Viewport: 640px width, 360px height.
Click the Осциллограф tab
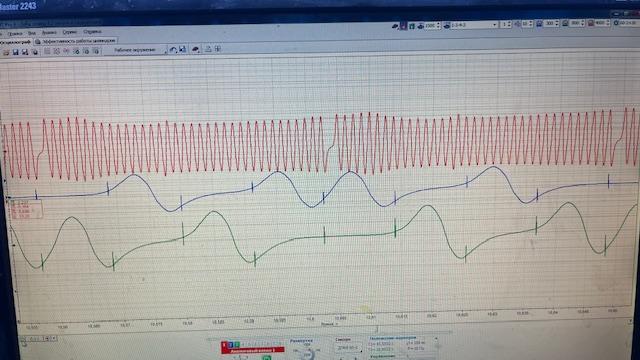pyautogui.click(x=15, y=42)
